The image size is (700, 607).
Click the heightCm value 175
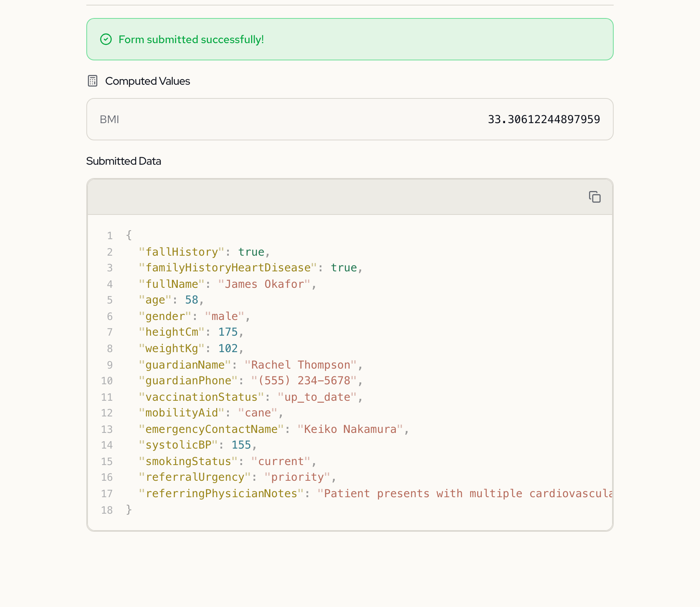click(228, 332)
